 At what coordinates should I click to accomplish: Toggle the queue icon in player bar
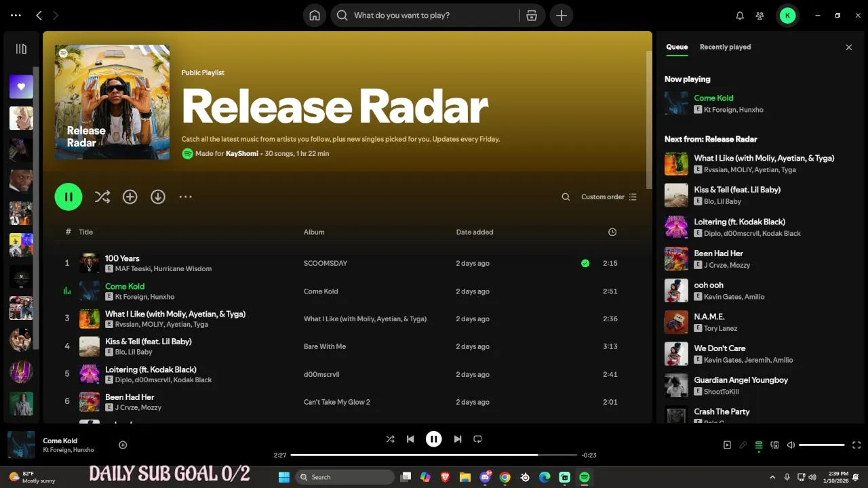[759, 445]
